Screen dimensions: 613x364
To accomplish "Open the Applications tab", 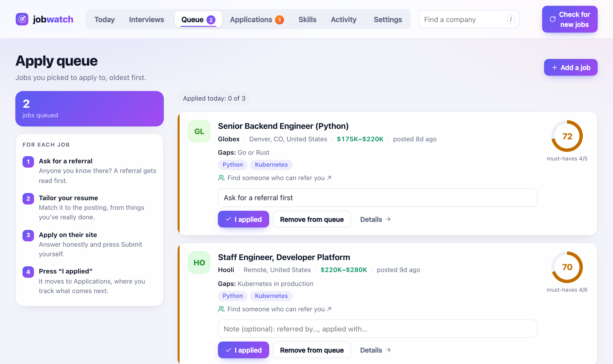I will pos(257,19).
